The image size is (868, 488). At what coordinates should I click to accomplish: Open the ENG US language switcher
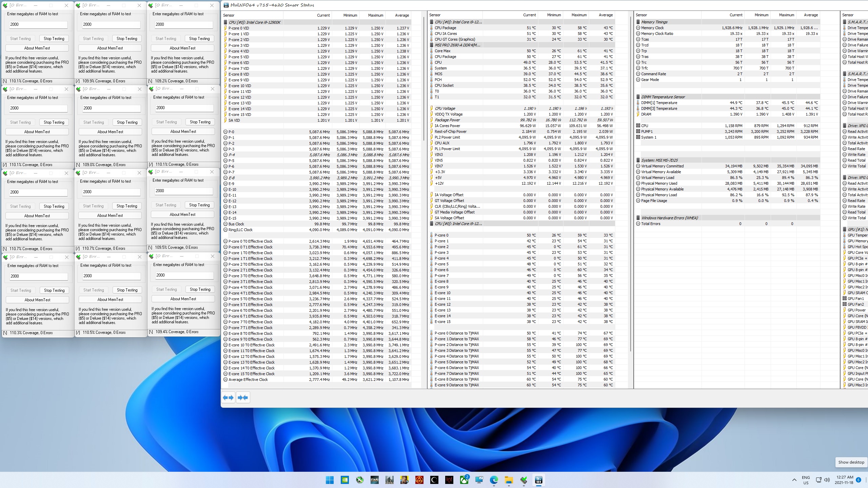(806, 480)
